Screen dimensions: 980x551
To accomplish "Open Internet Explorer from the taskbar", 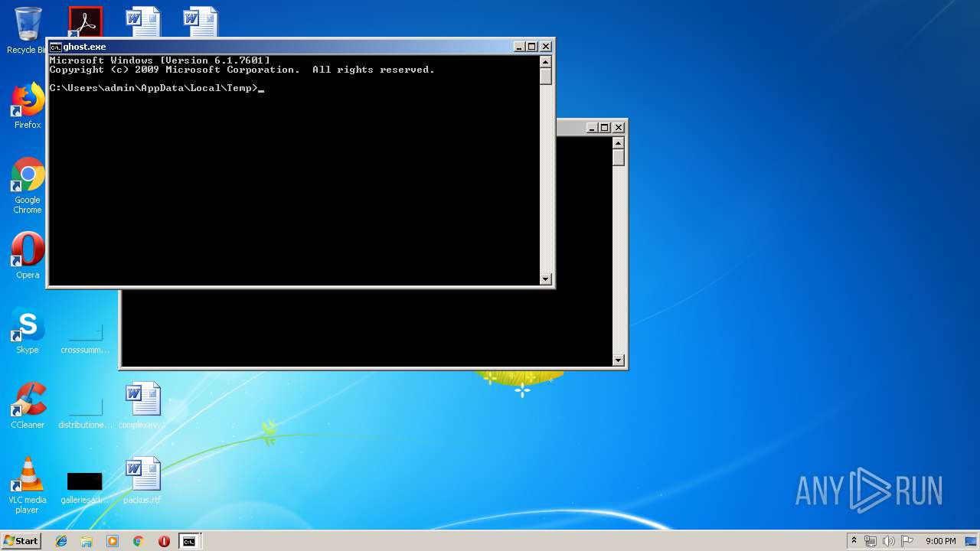I will (x=61, y=541).
